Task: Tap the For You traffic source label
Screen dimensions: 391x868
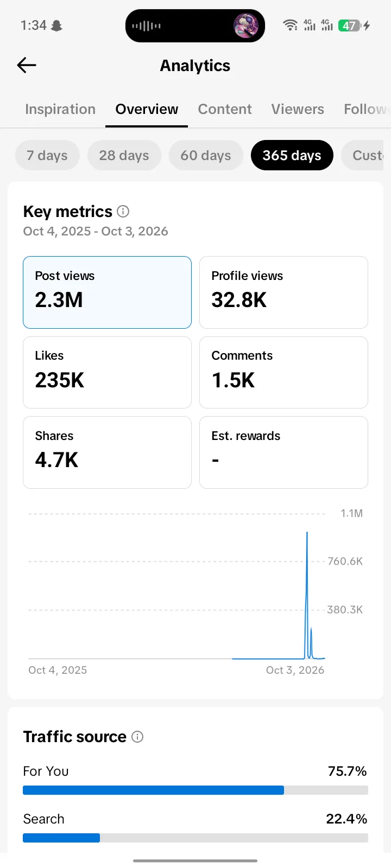Action: click(x=46, y=771)
